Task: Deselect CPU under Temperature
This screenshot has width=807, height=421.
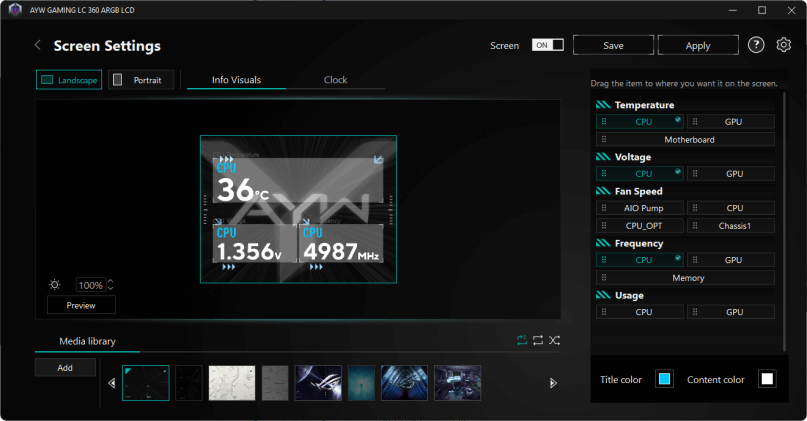Action: [x=640, y=121]
